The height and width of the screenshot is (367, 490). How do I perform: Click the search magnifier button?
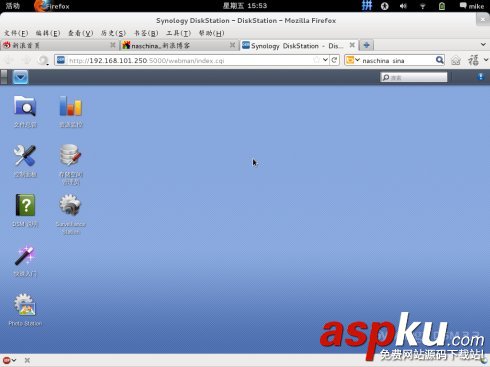(440, 60)
